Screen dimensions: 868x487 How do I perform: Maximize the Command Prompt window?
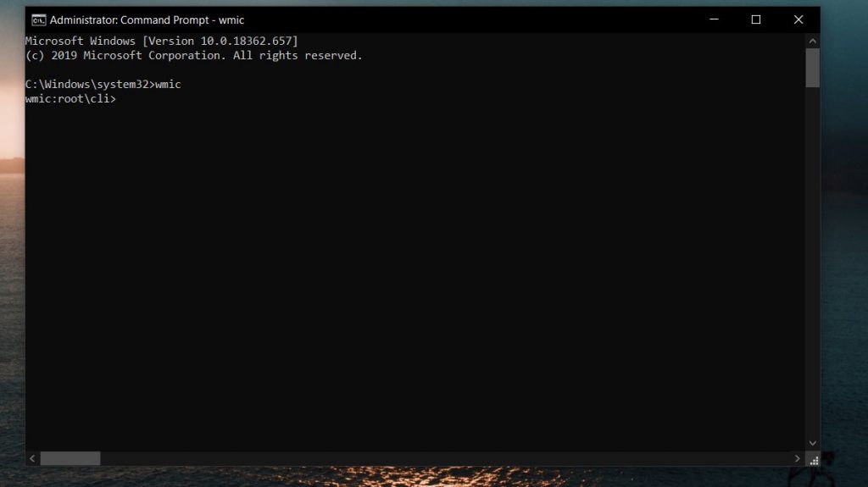pyautogui.click(x=756, y=19)
